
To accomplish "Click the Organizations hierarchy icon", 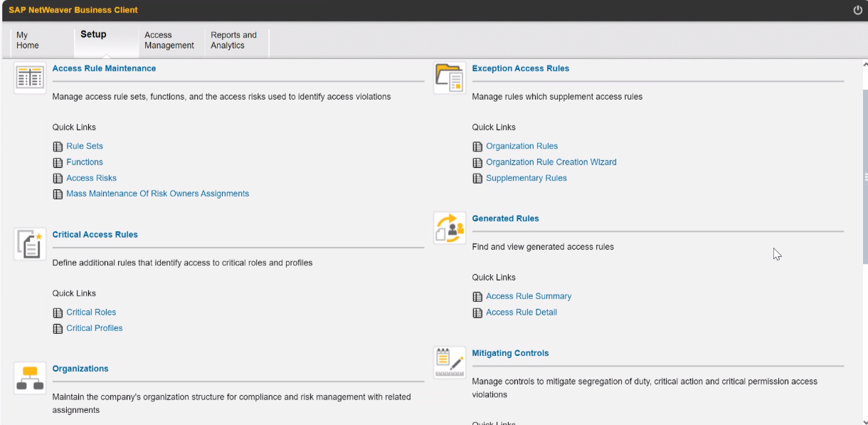I will [30, 378].
